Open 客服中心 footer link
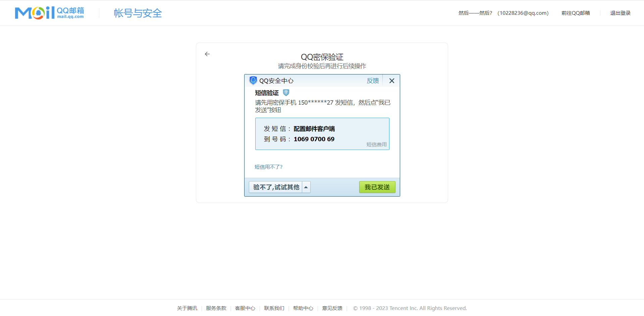 (x=245, y=308)
